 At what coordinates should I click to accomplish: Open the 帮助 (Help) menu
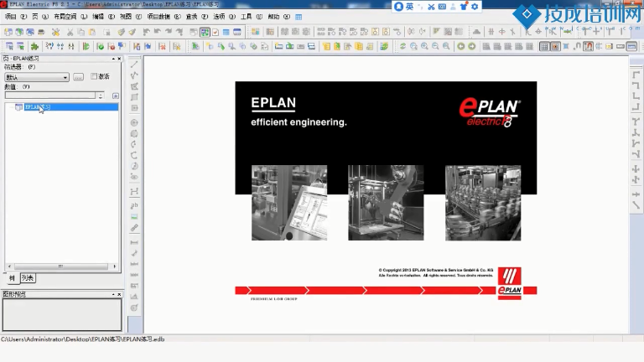(278, 17)
